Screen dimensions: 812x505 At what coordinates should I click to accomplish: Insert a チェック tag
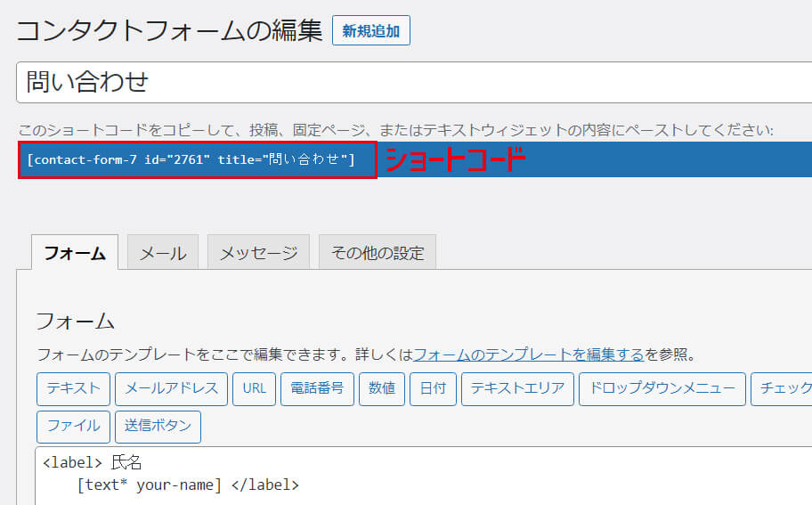click(782, 388)
